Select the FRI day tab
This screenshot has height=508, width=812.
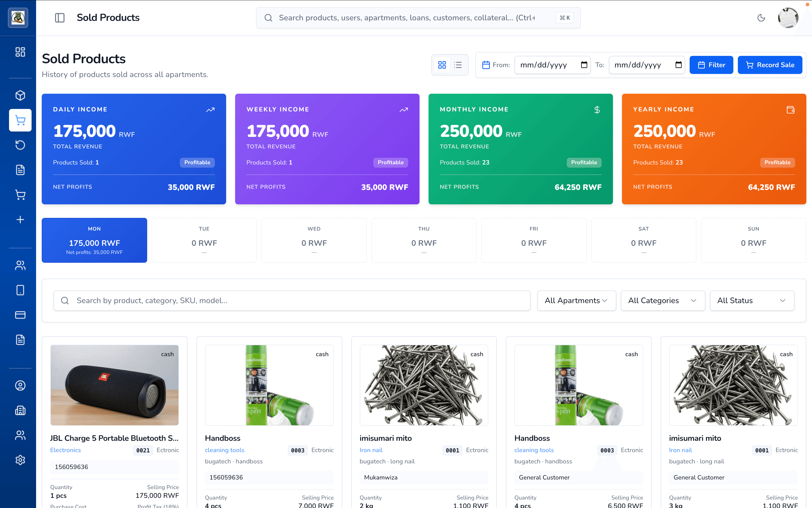(534, 240)
